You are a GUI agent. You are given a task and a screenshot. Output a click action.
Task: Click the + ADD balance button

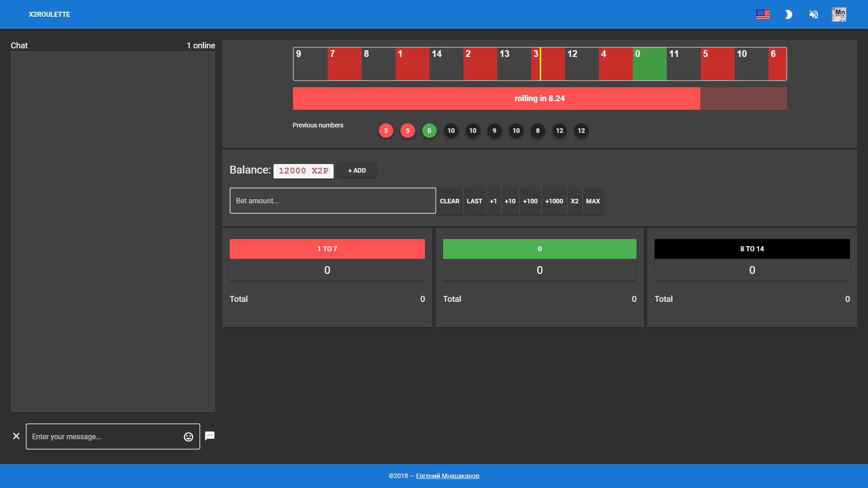coord(357,171)
